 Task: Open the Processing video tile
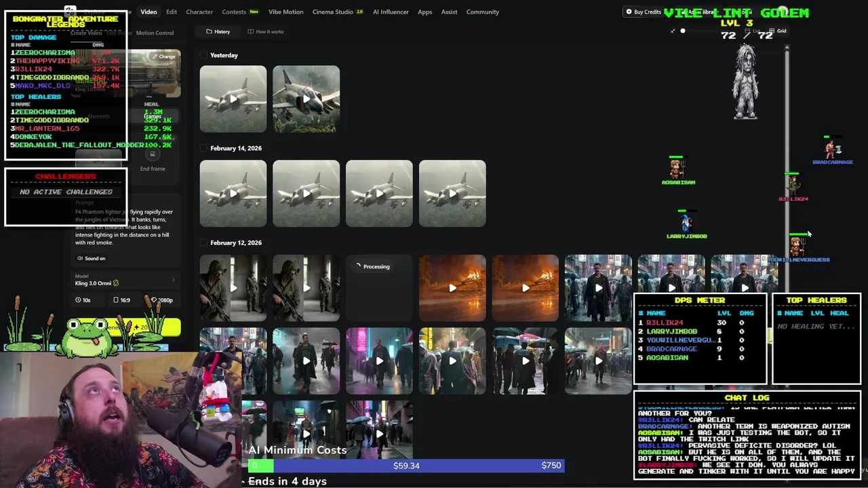pos(379,288)
